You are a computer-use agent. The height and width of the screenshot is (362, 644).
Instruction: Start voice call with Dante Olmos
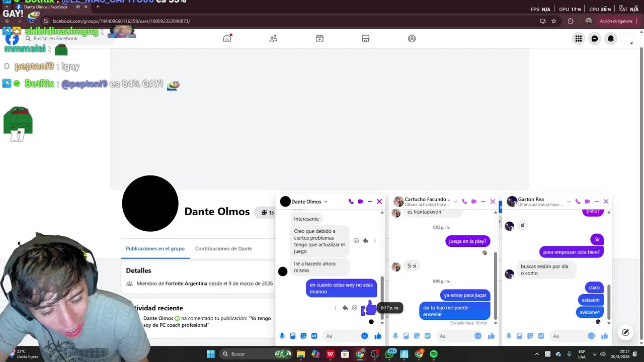351,202
